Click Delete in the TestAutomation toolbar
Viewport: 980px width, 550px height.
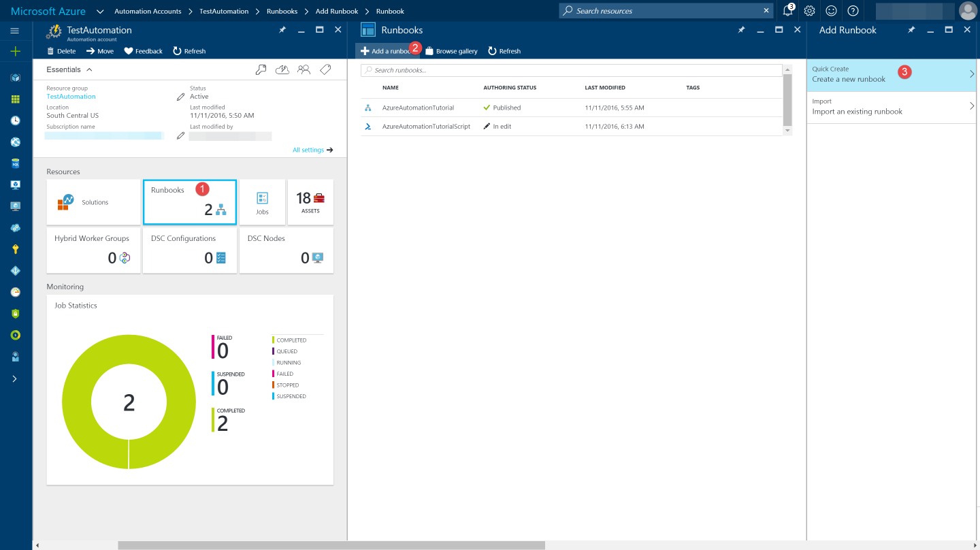tap(61, 51)
